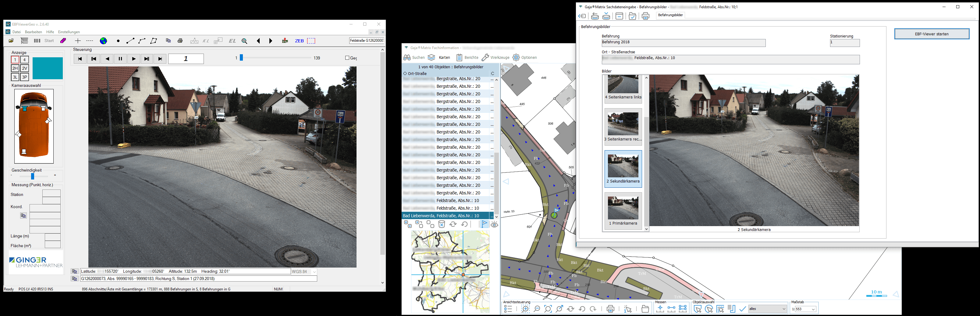Open the Einstellungen menu
The image size is (980, 316).
coord(69,32)
